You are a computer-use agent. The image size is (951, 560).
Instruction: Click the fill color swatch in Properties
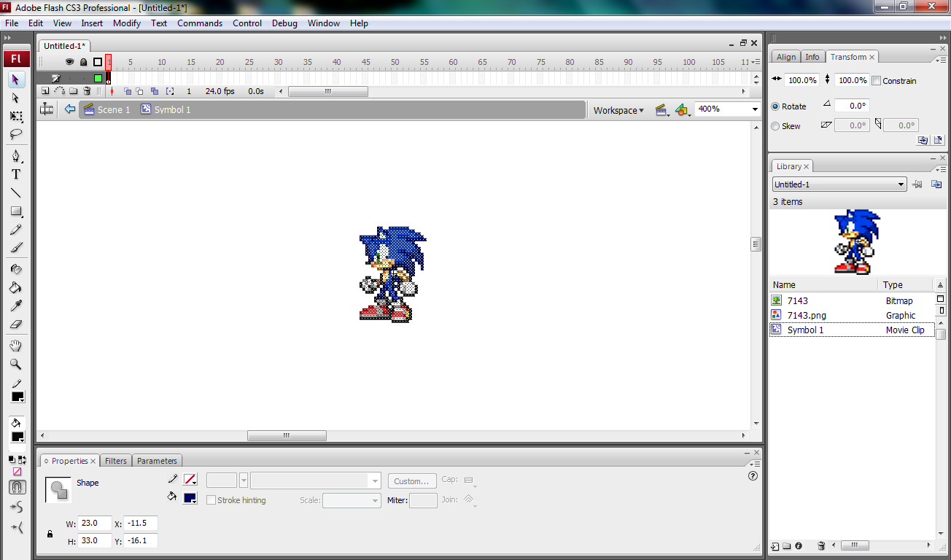[x=190, y=498]
